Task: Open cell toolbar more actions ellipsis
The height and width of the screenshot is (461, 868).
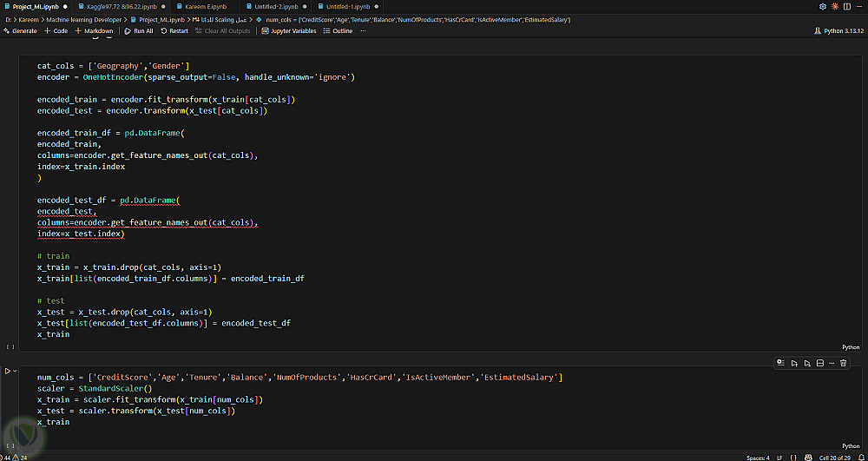Action: coord(832,363)
